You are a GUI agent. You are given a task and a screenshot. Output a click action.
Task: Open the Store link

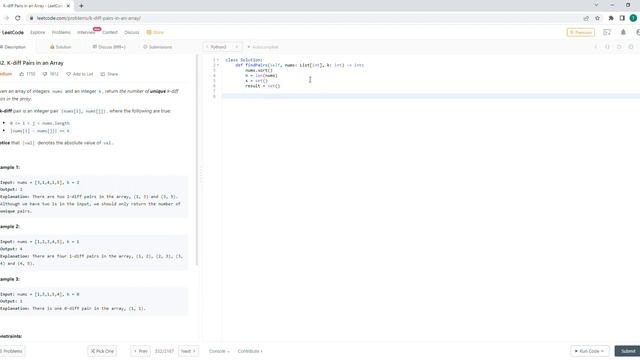(155, 32)
